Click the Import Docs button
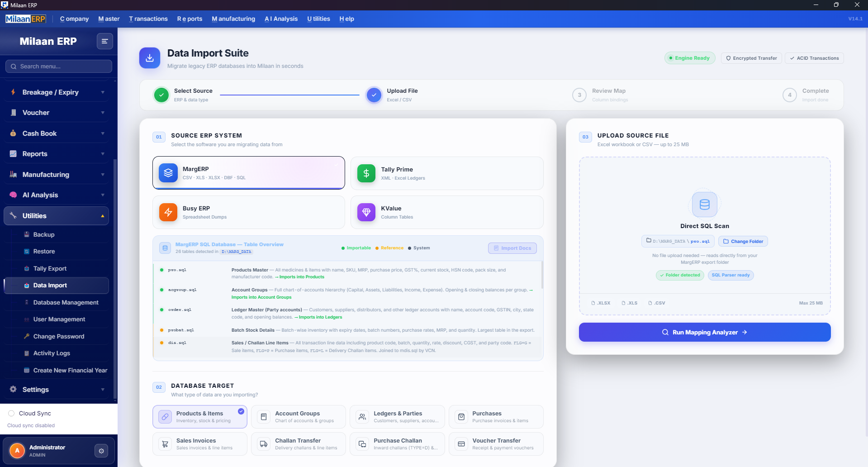 click(512, 248)
